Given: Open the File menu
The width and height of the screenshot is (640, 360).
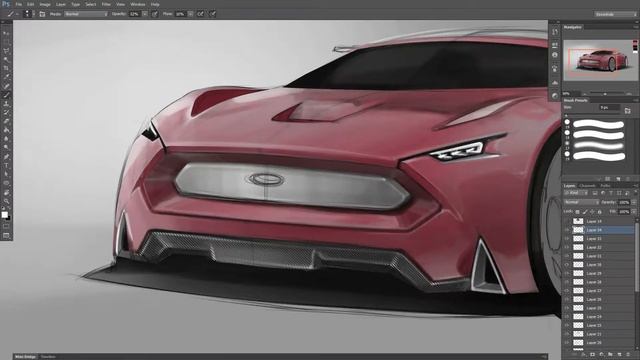Looking at the screenshot, I should click(18, 4).
